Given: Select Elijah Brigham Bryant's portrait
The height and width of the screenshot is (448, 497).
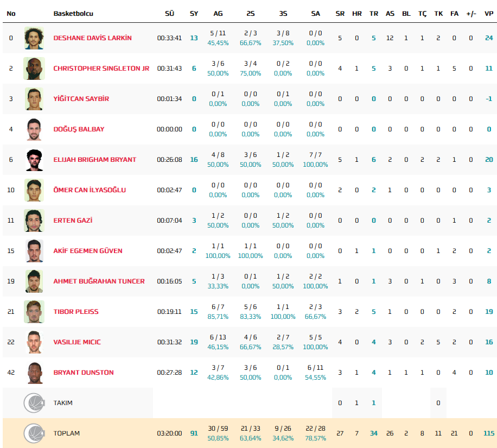Looking at the screenshot, I should [x=34, y=160].
